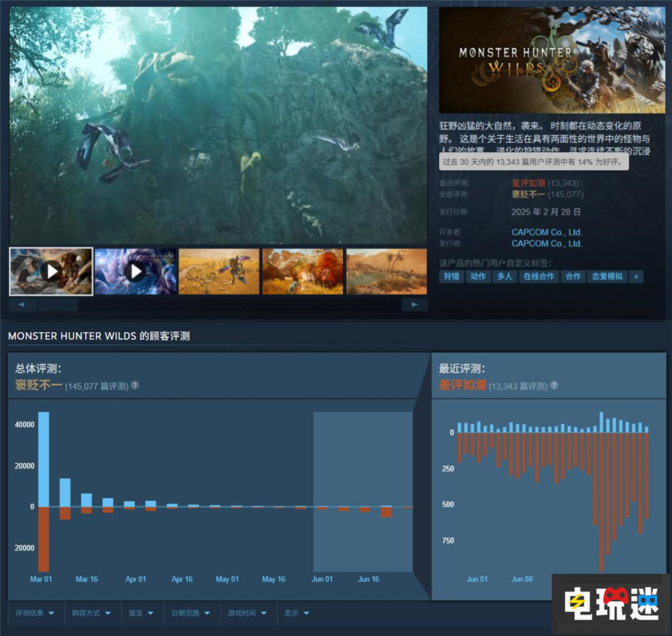Expand the 日期范围 filter dropdown
672x636 pixels.
(192, 612)
